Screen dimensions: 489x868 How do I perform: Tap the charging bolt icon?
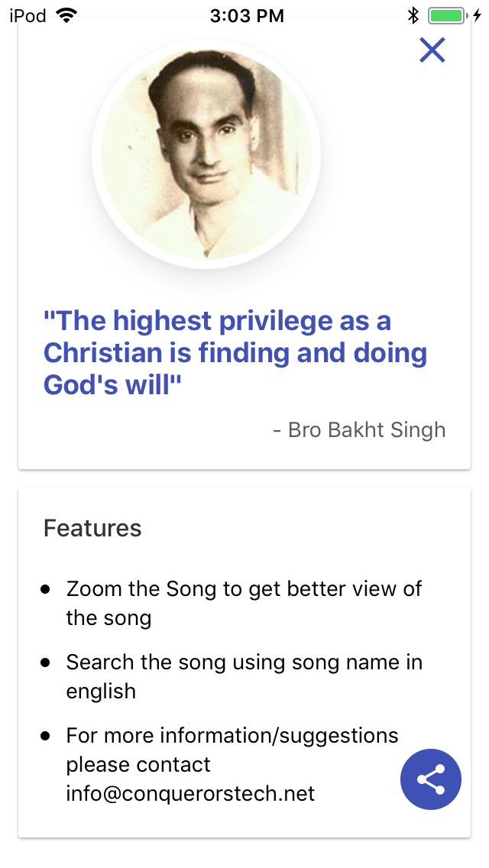coord(477,15)
